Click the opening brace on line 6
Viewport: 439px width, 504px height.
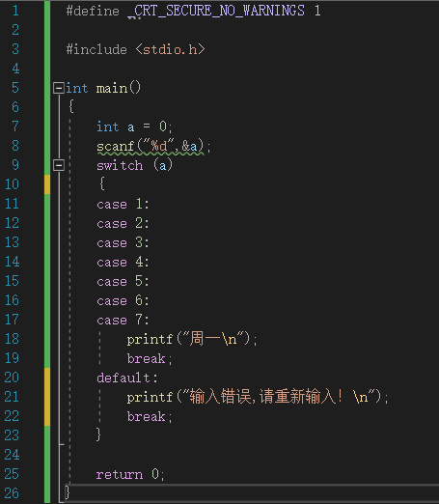(71, 106)
